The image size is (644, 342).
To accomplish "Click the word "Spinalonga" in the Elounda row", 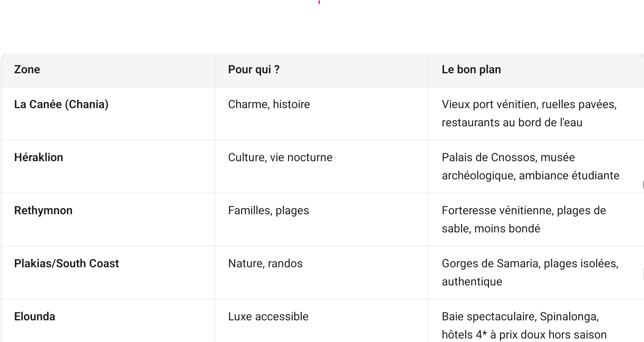I will tap(569, 317).
